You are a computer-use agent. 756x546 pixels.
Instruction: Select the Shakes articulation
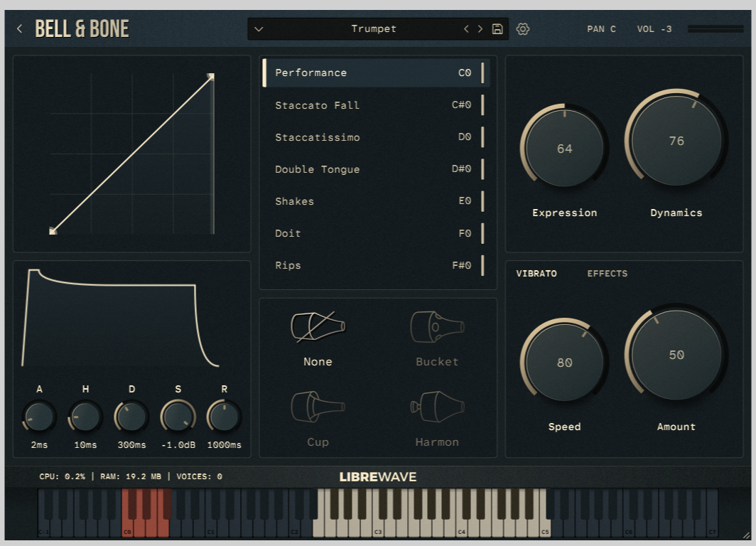point(376,201)
